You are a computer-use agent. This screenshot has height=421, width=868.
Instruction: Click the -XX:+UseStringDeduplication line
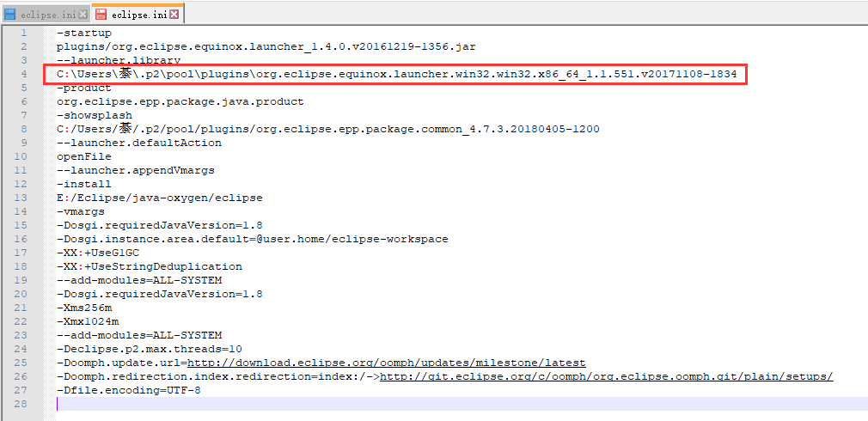(x=150, y=266)
